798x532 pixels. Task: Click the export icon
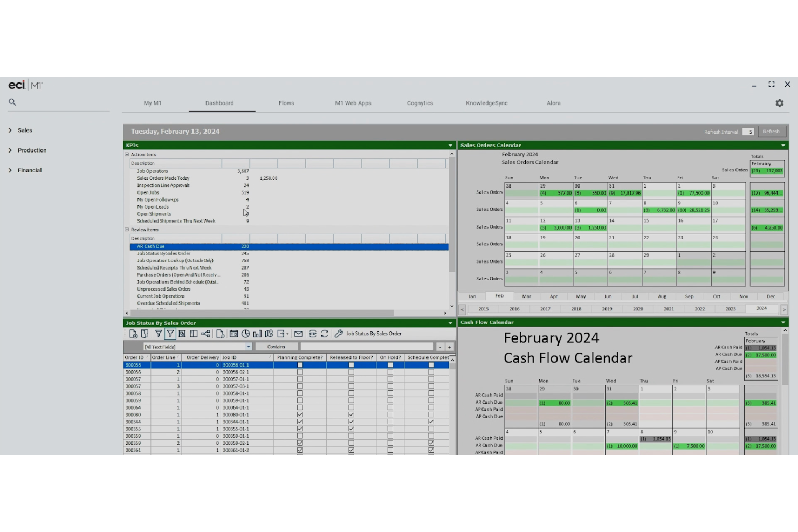[x=280, y=334]
